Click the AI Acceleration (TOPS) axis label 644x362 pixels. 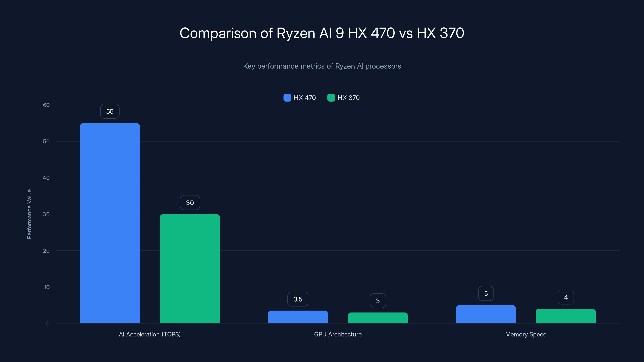pos(150,334)
